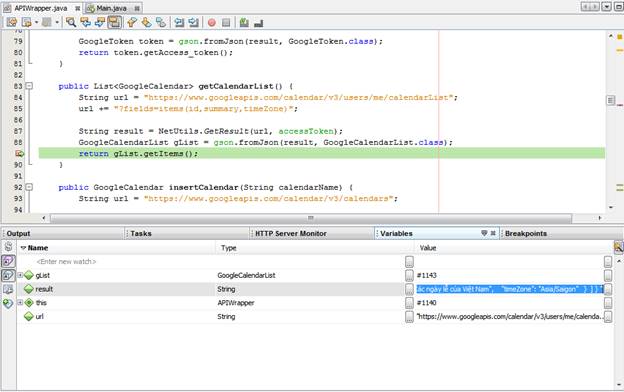624x392 pixels.
Task: Click the column chooser icon above Variables scrollbar
Action: 618,248
